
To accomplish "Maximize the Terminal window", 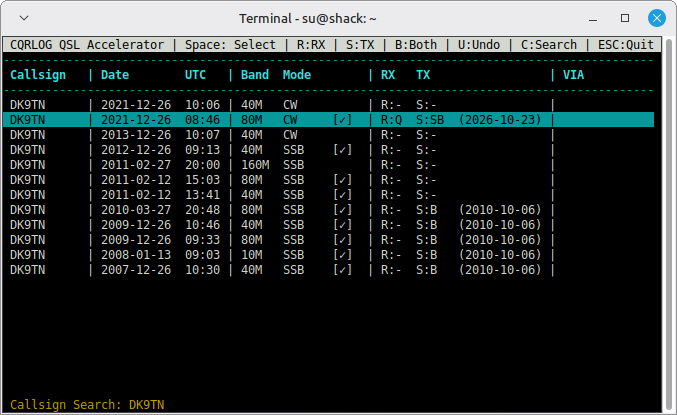I will point(625,18).
